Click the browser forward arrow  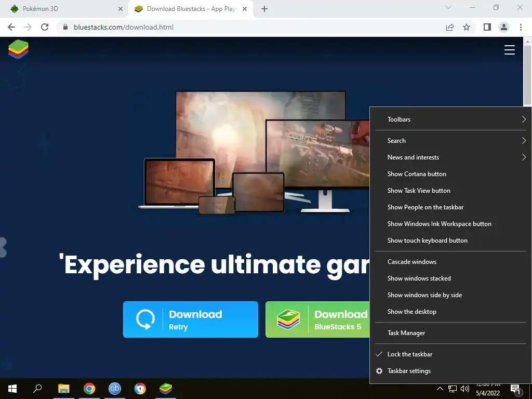click(x=28, y=27)
